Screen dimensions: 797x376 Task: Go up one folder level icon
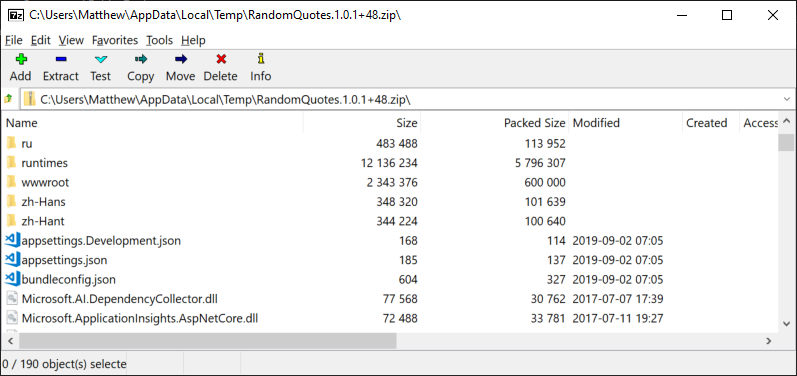click(x=8, y=99)
